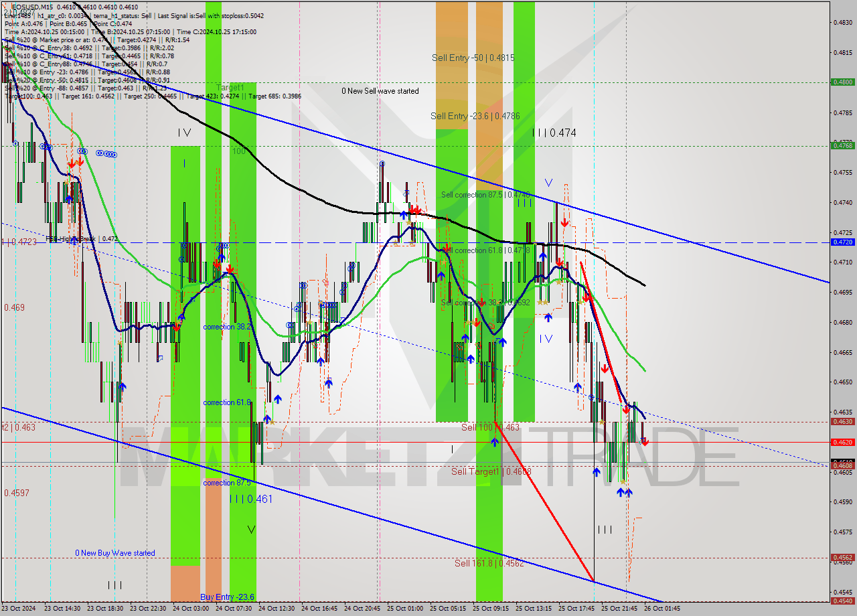Image resolution: width=857 pixels, height=616 pixels.
Task: Click 0.4755 on the price axis
Action: [x=842, y=172]
